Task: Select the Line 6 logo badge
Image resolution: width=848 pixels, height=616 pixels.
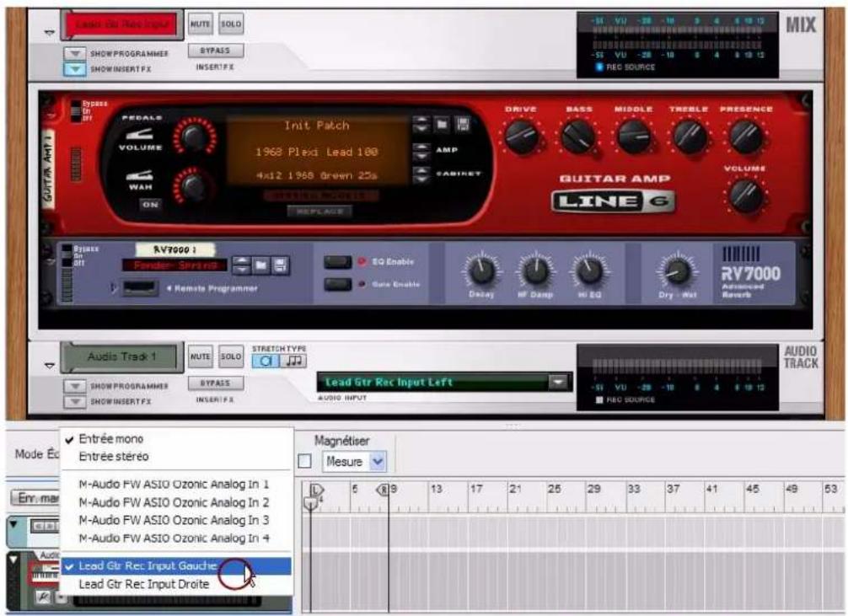Action: coord(614,201)
